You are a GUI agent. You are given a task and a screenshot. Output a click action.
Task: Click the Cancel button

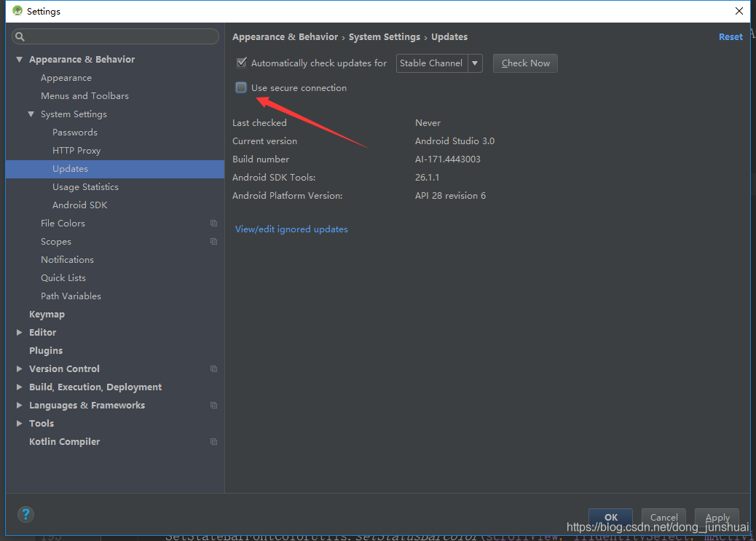point(664,517)
